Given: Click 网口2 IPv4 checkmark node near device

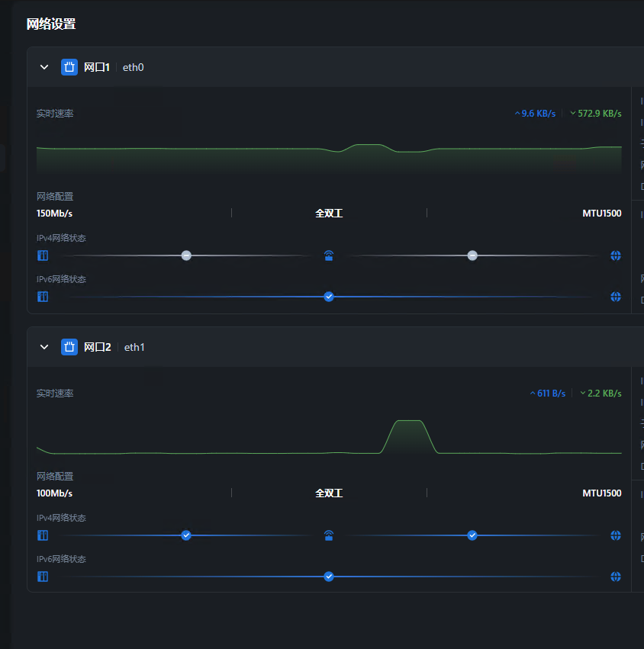Looking at the screenshot, I should tap(186, 535).
